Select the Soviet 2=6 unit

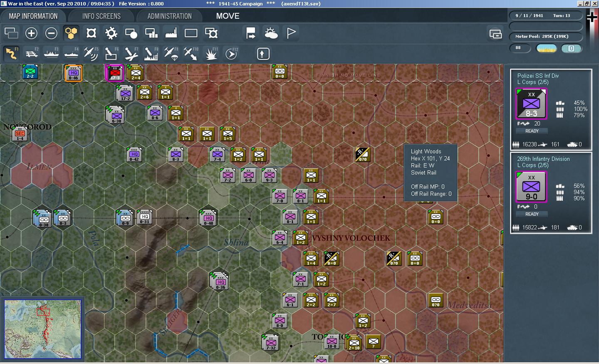pyautogui.click(x=144, y=92)
